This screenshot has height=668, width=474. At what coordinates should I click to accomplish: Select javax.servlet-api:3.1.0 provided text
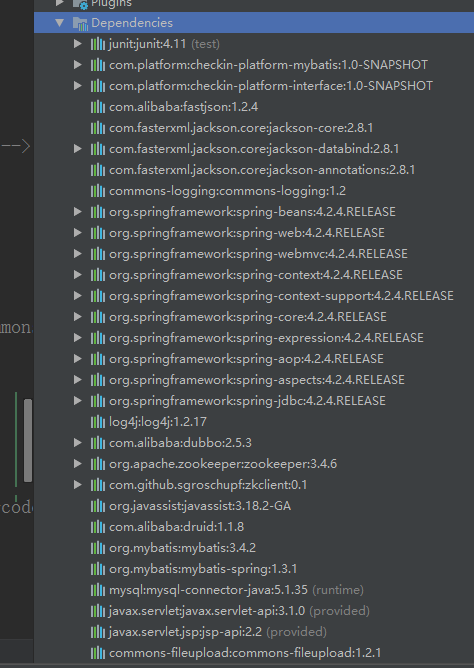coord(239,611)
